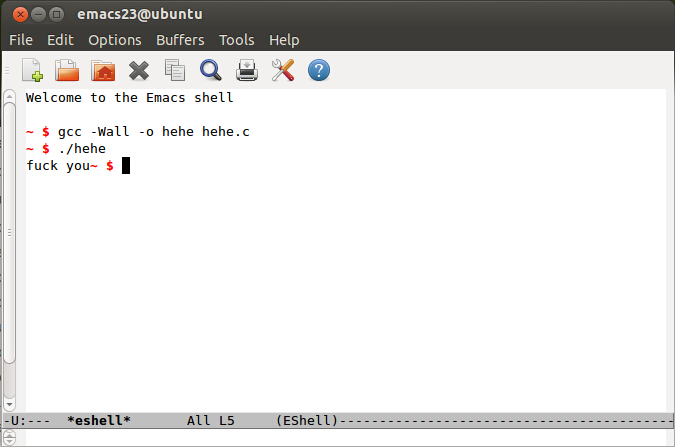Minimize the Emacs window
Image resolution: width=675 pixels, height=447 pixels.
(38, 15)
